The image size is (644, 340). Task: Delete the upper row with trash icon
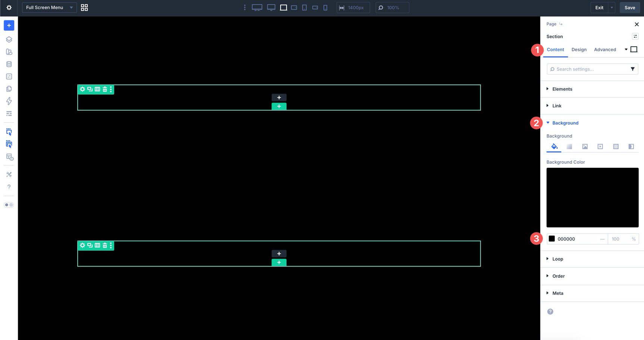point(105,89)
